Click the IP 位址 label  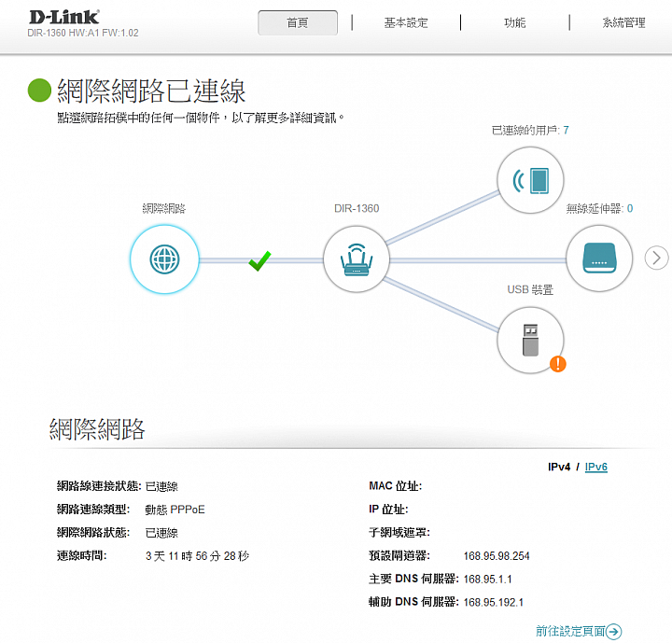pyautogui.click(x=388, y=510)
